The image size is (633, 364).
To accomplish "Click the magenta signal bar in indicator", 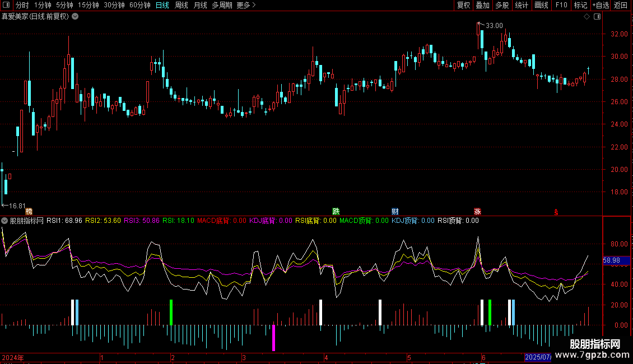I will [x=274, y=338].
